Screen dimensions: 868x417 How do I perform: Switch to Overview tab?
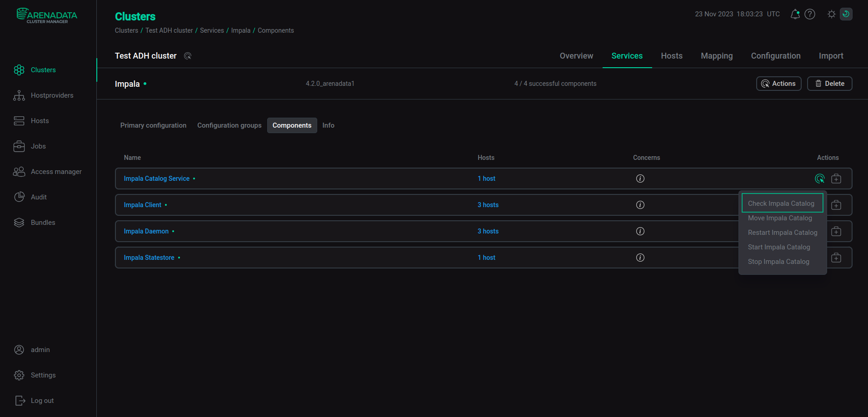(576, 56)
